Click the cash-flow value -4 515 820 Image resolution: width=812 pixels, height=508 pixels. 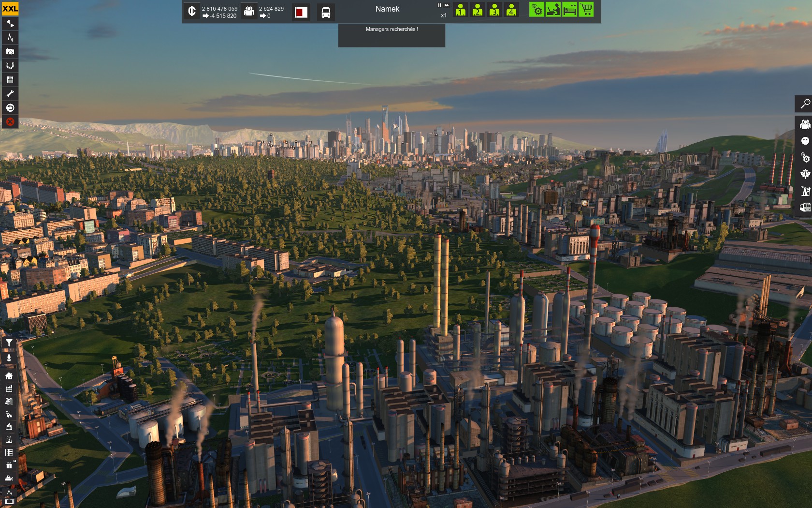pos(223,16)
